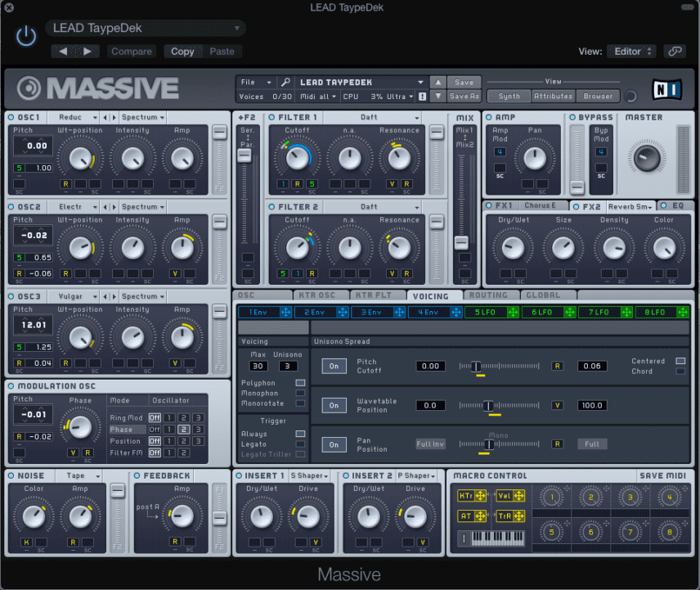
Task: Toggle the OSC1 power indicator
Action: 11,118
